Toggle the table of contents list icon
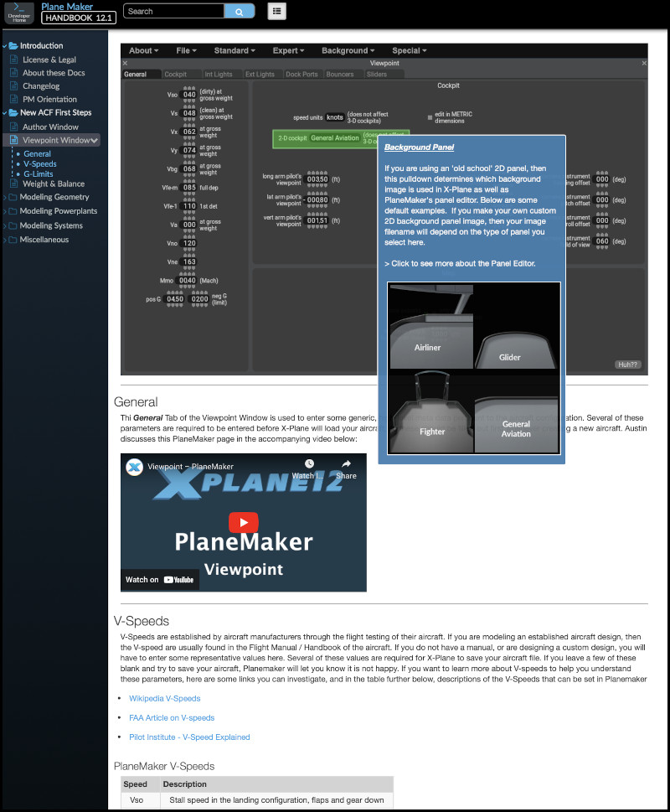The image size is (670, 812). coord(277,11)
